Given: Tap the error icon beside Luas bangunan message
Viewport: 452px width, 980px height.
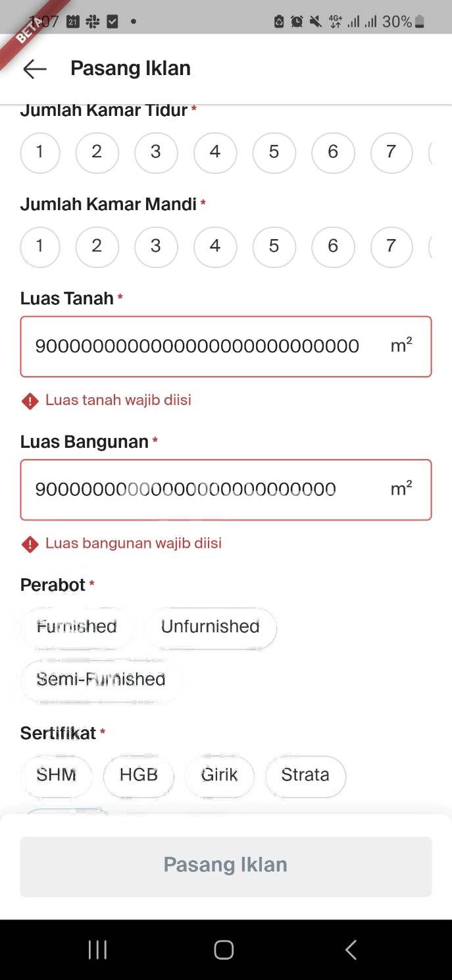Looking at the screenshot, I should point(30,543).
